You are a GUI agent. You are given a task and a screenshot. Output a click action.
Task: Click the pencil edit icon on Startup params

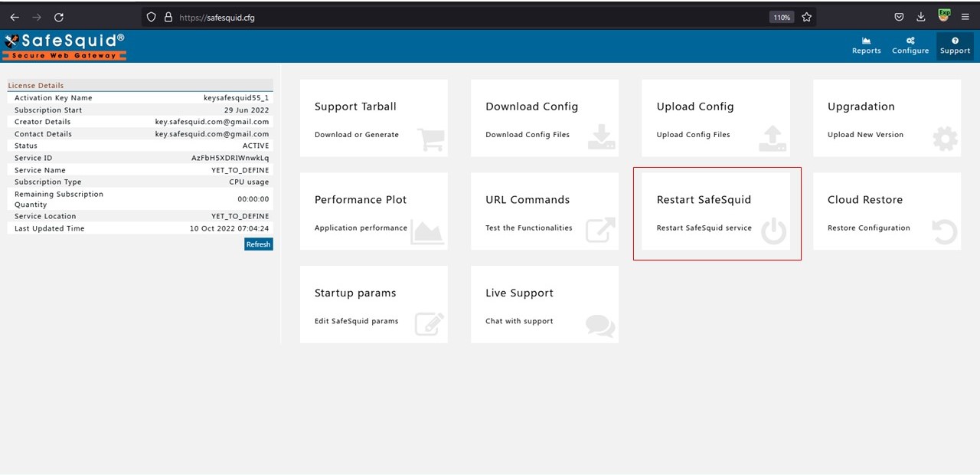click(x=430, y=324)
